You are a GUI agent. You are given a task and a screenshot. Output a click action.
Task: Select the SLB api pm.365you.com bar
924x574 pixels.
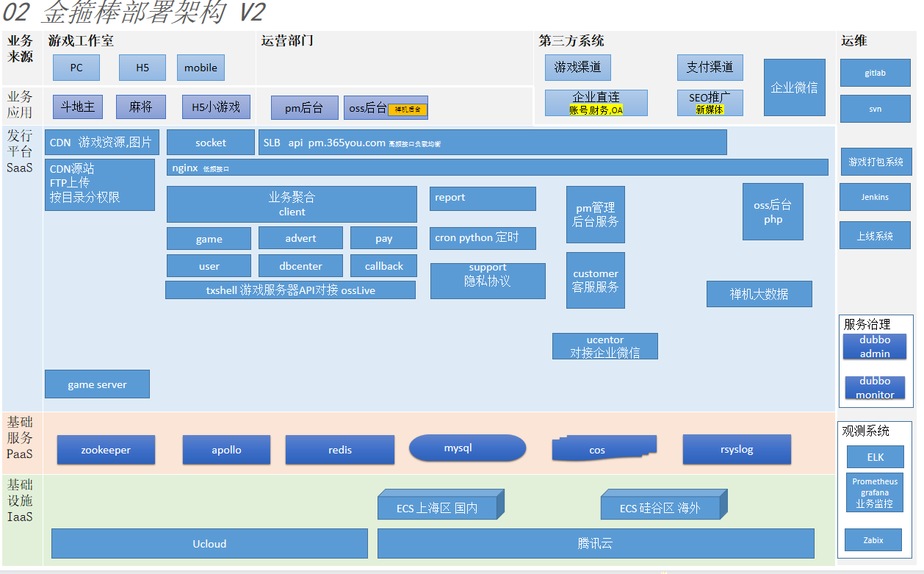pyautogui.click(x=493, y=143)
